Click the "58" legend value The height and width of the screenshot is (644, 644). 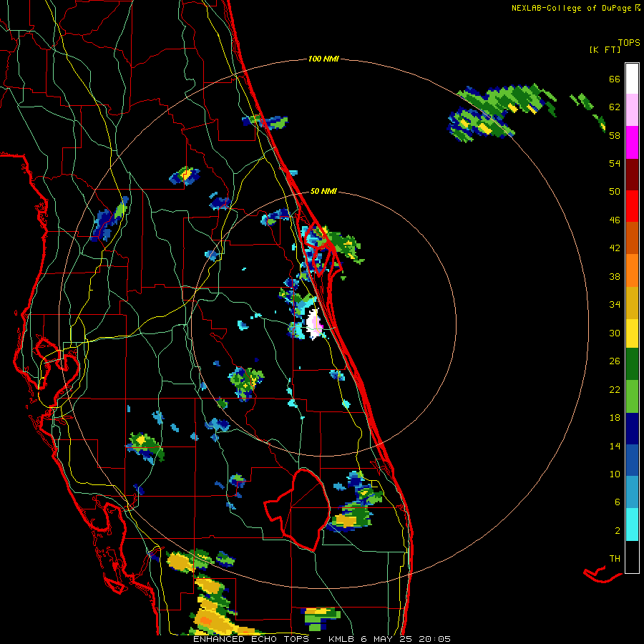pos(615,135)
